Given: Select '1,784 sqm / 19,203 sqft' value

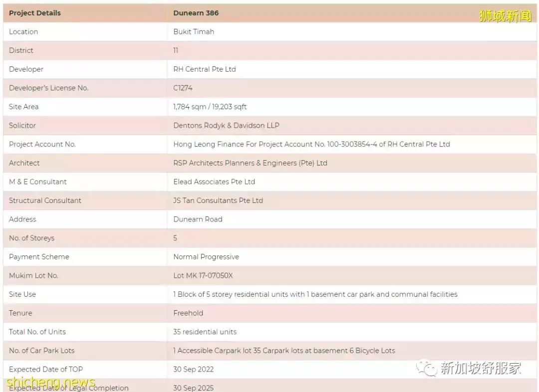Looking at the screenshot, I should [210, 107].
